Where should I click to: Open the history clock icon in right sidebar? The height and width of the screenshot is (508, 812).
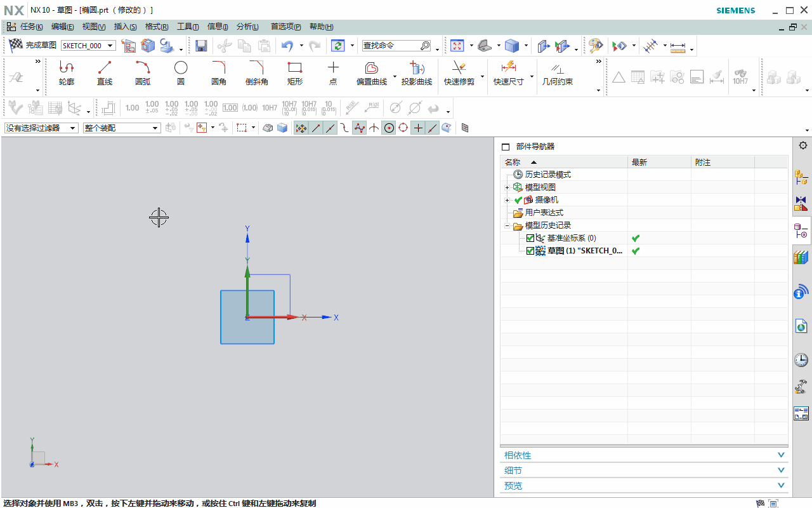pyautogui.click(x=801, y=360)
